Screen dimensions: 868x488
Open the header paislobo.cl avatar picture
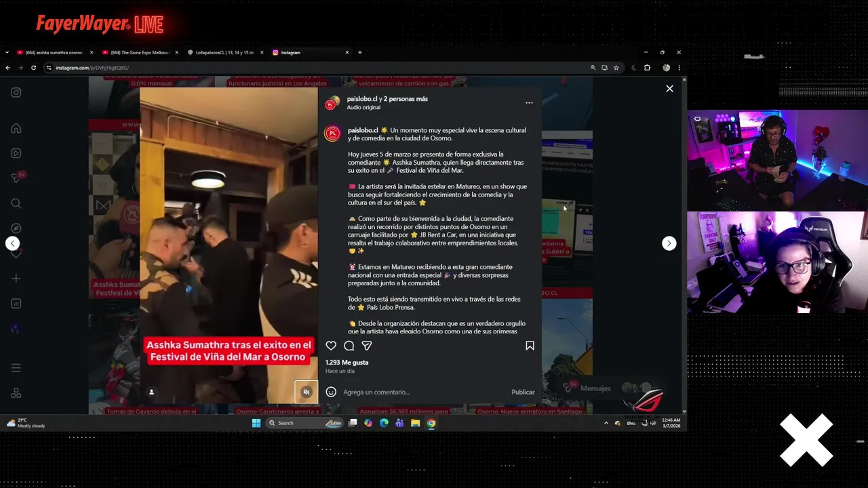pyautogui.click(x=332, y=103)
